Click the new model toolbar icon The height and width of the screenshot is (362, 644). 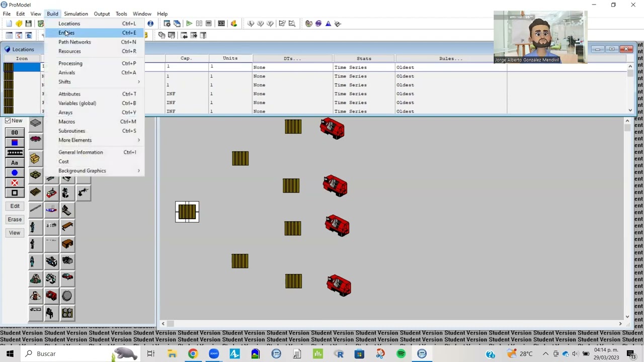point(9,24)
